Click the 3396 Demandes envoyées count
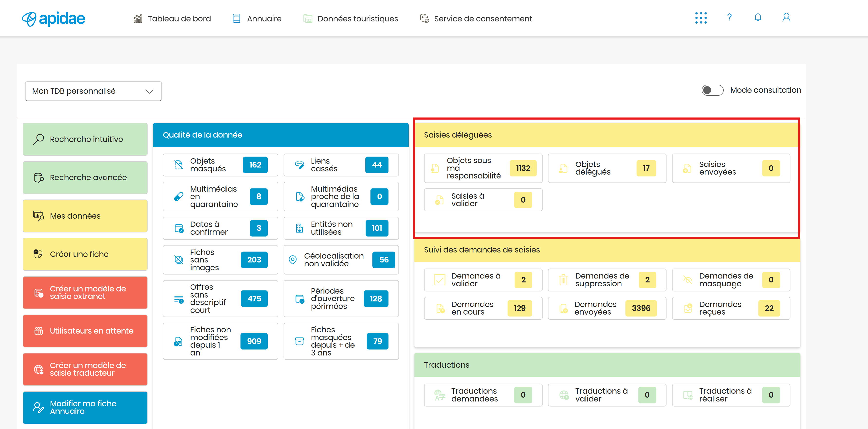The image size is (868, 429). (x=641, y=308)
